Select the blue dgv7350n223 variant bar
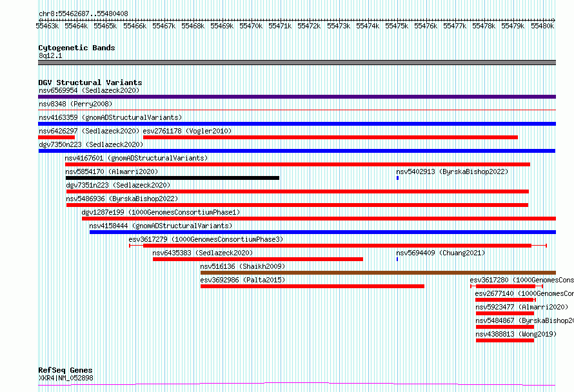The image size is (574, 392). point(297,151)
